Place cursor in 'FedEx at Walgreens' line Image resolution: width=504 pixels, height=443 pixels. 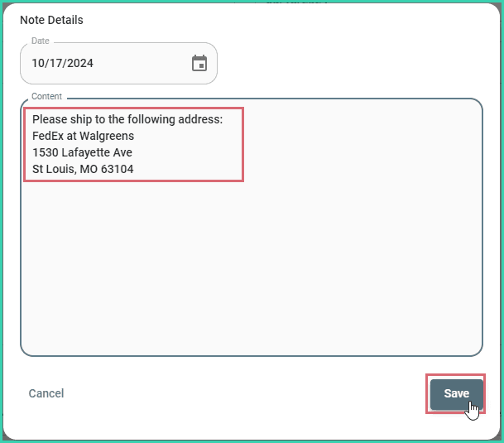[x=83, y=136]
